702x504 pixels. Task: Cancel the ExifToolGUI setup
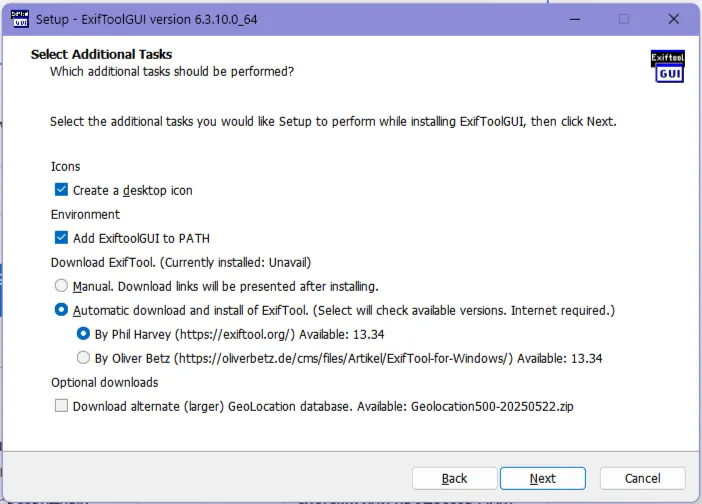click(x=642, y=478)
